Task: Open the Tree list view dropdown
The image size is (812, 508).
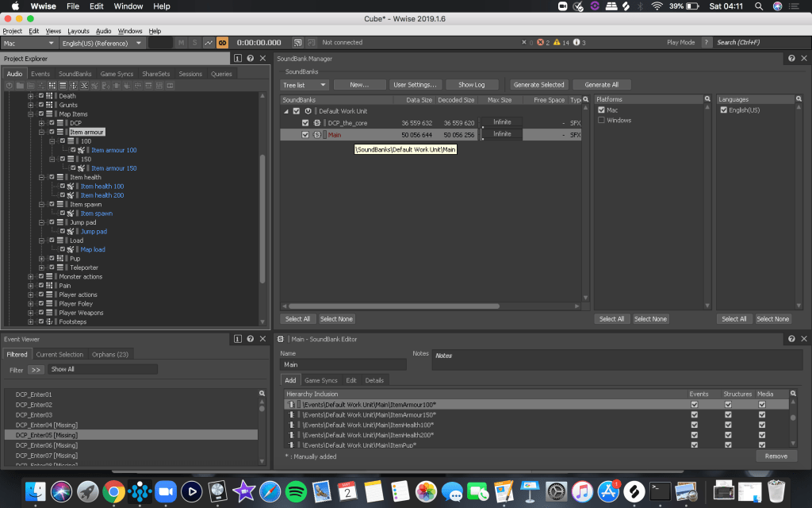Action: 304,85
